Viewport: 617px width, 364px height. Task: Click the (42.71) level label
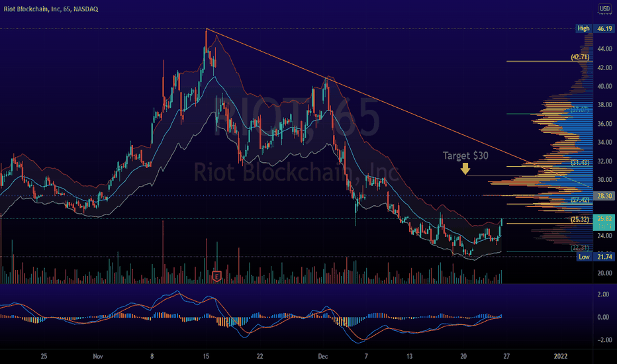[x=581, y=57]
